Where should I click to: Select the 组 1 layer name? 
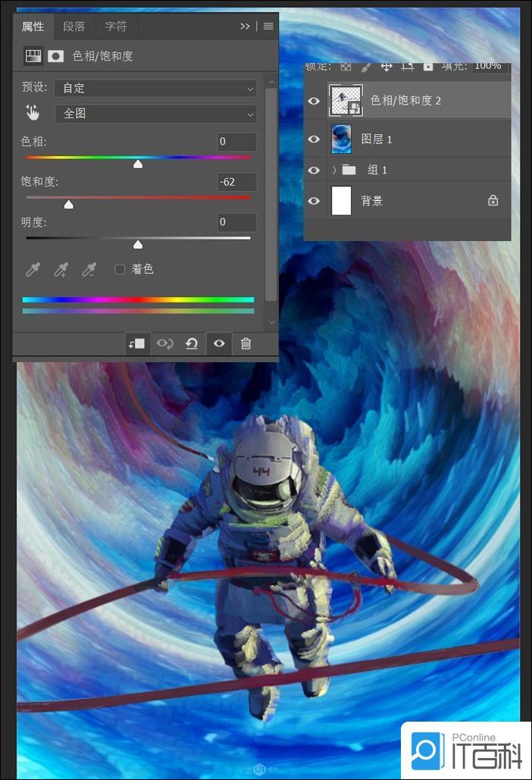coord(377,170)
